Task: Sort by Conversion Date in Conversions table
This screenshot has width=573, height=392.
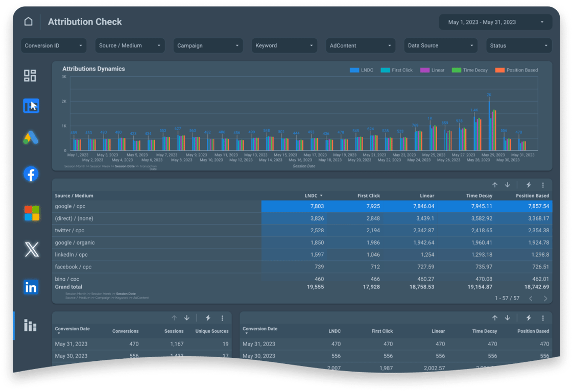Action: [x=72, y=329]
